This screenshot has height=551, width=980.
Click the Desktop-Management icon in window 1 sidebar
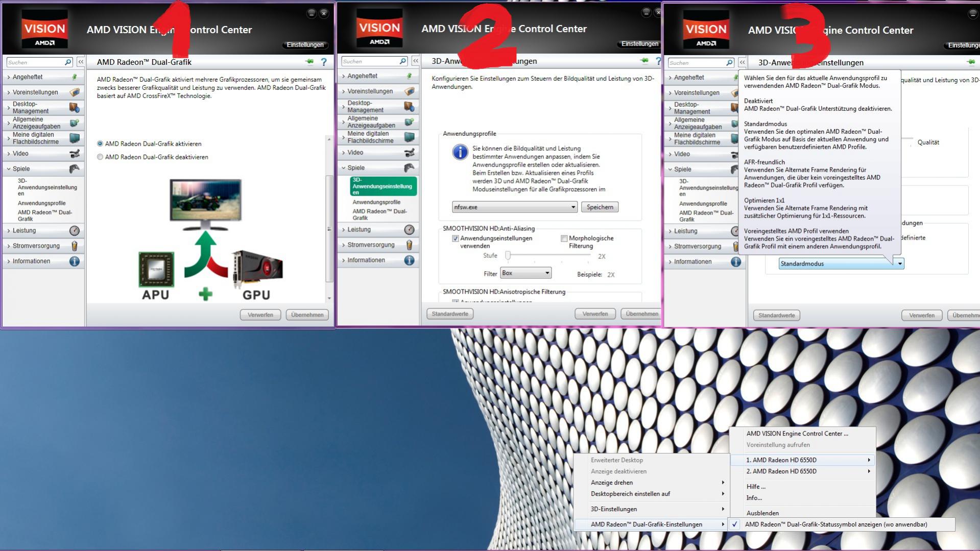tap(75, 108)
